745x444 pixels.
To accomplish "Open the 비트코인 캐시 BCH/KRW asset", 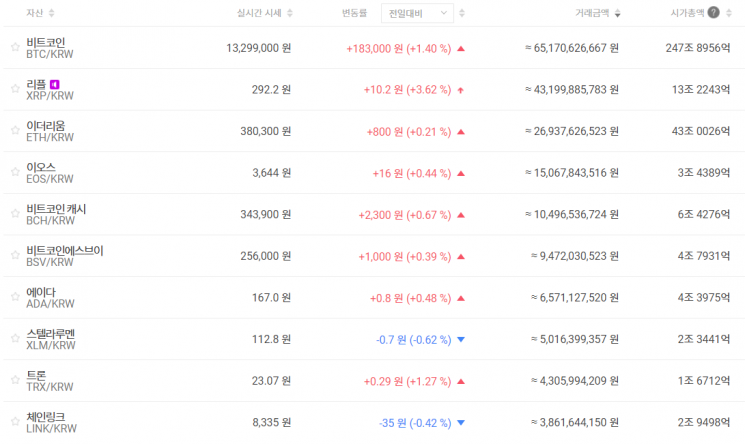I will (x=56, y=214).
